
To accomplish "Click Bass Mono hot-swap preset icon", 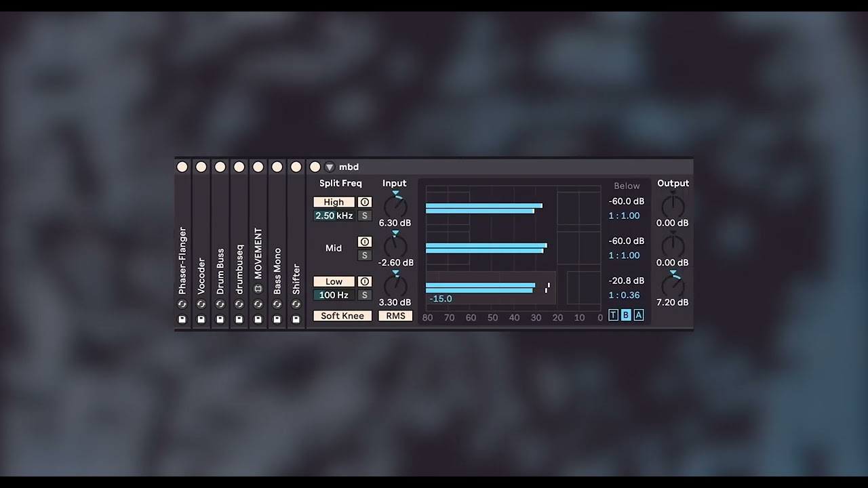I will 277,304.
